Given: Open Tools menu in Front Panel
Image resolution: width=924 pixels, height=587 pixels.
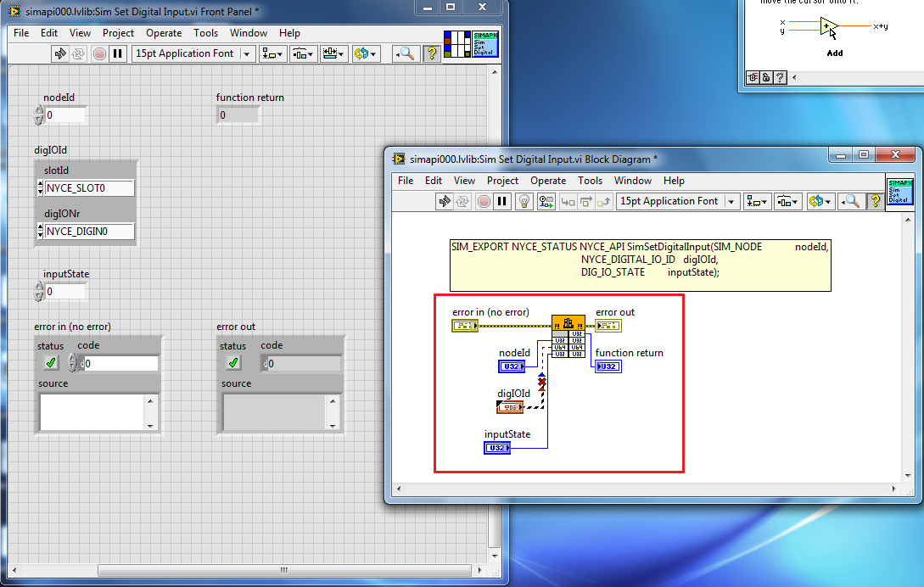Looking at the screenshot, I should click(205, 33).
